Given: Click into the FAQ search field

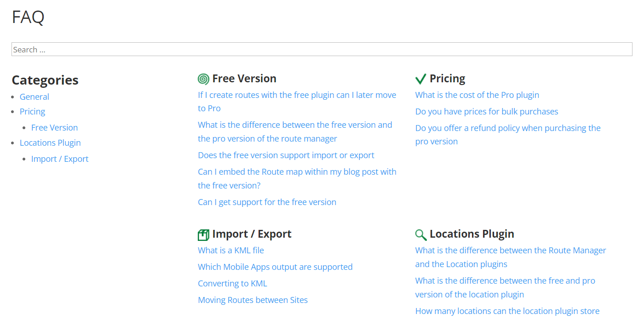Looking at the screenshot, I should point(322,50).
